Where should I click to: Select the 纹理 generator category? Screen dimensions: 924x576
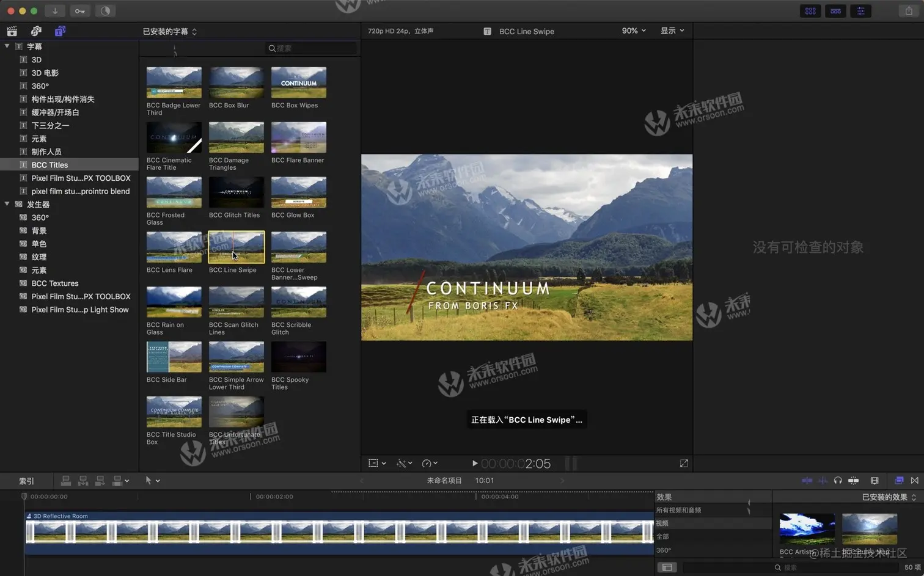(x=39, y=257)
